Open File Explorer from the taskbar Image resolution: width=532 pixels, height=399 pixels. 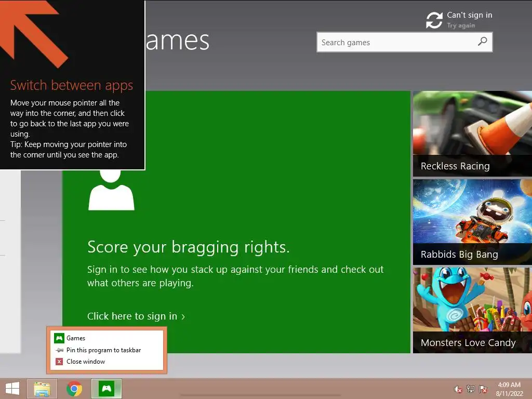pyautogui.click(x=42, y=389)
